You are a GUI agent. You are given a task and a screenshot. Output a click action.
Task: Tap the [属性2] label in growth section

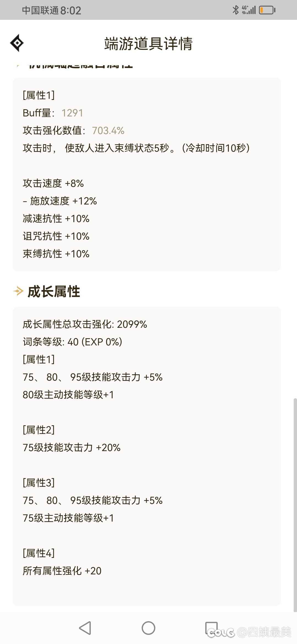[x=39, y=430]
